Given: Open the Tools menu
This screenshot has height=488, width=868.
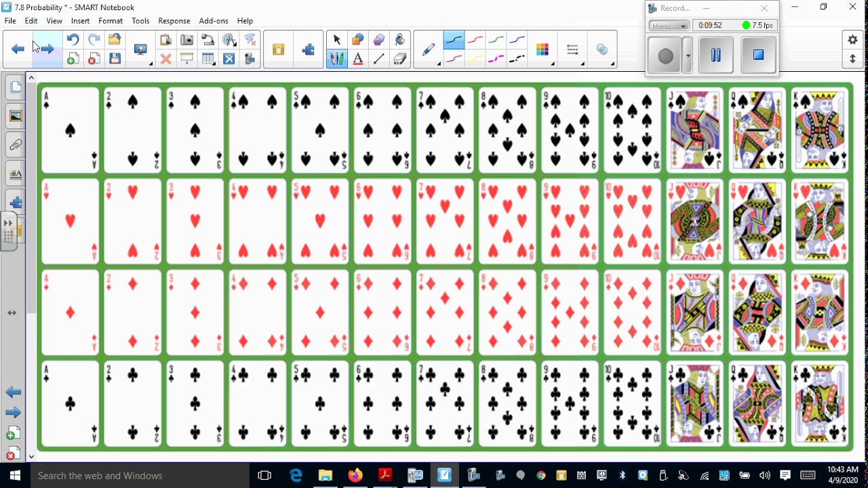Looking at the screenshot, I should click(x=140, y=21).
